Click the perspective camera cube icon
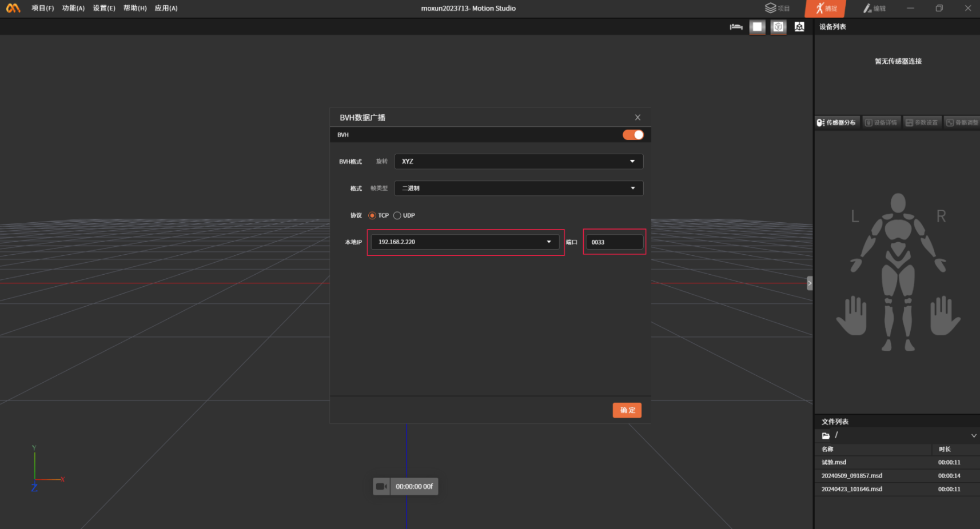980x529 pixels. (799, 27)
